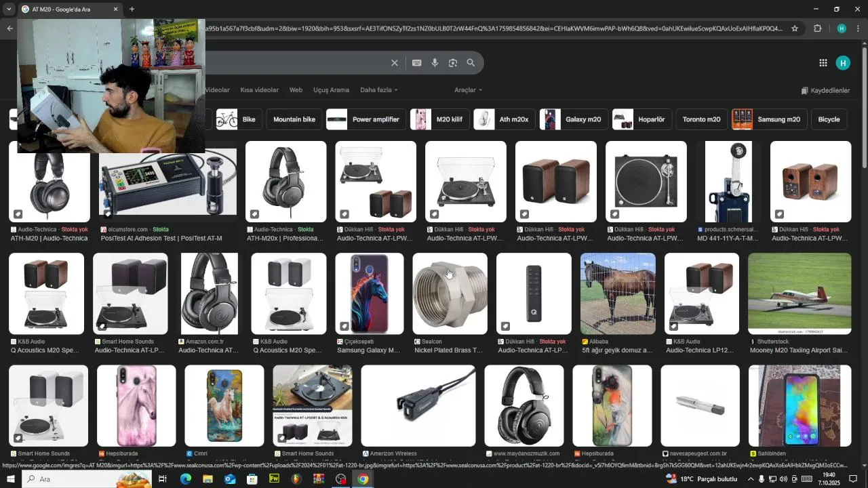868x488 pixels.
Task: Open the ATH-M20 | Audio-Technica headphone image
Action: 49,182
